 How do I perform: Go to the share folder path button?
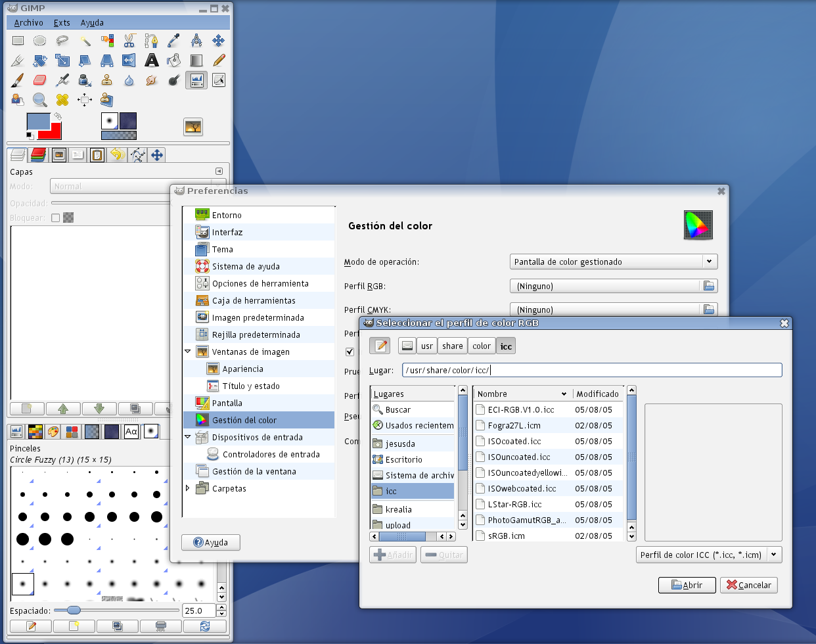click(x=453, y=346)
